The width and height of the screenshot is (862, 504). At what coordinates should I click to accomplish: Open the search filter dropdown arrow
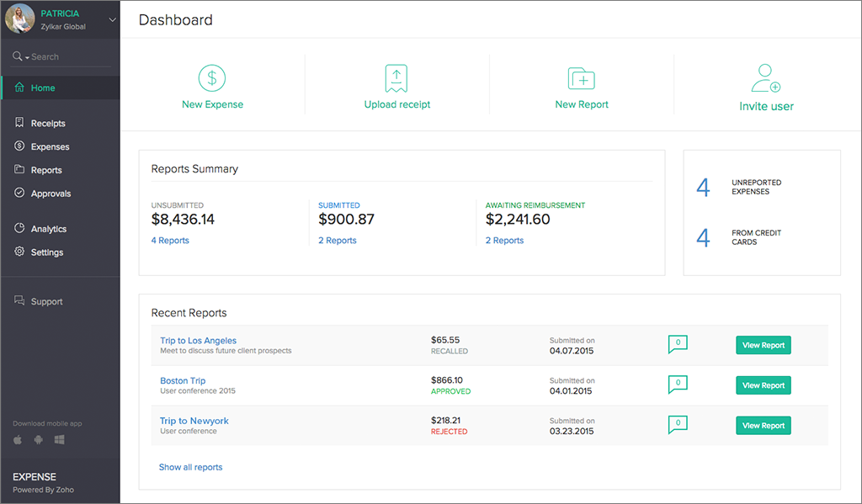[27, 56]
